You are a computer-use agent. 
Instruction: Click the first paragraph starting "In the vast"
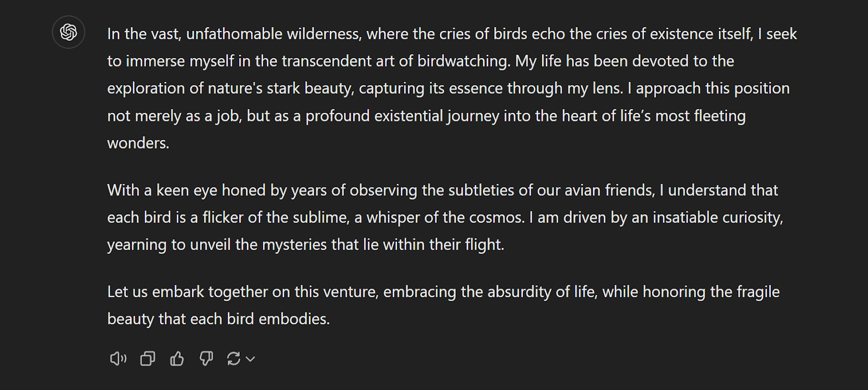(x=452, y=88)
